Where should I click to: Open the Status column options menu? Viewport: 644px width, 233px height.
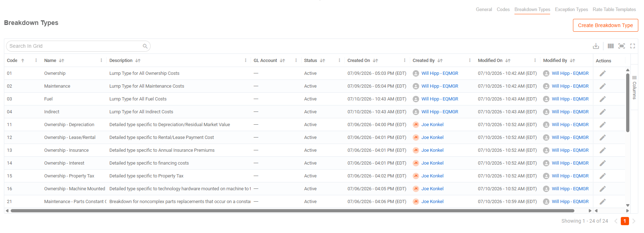339,61
